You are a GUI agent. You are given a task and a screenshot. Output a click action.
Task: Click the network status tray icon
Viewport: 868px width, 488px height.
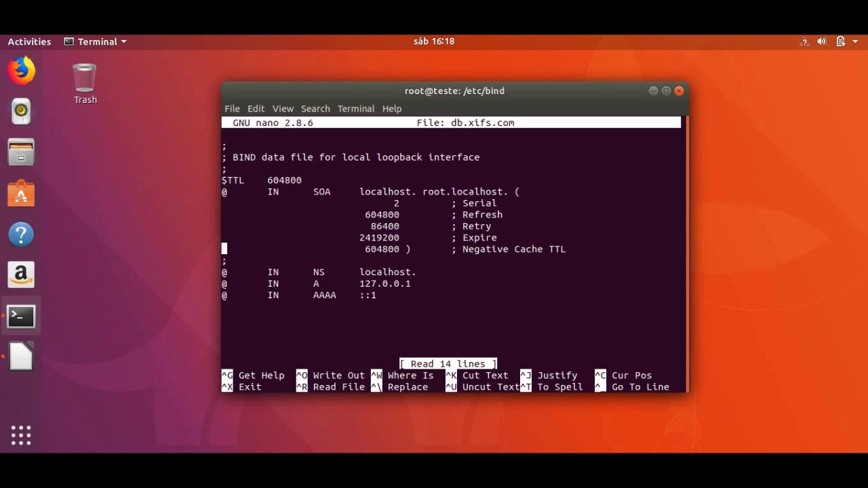pos(805,41)
